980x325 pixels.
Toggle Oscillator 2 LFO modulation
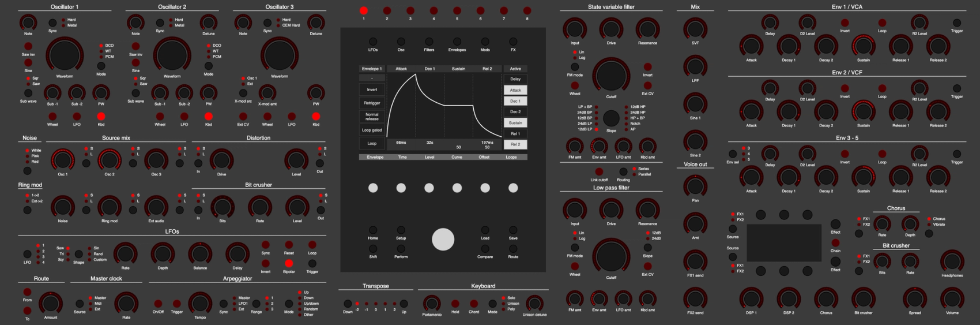click(x=184, y=117)
